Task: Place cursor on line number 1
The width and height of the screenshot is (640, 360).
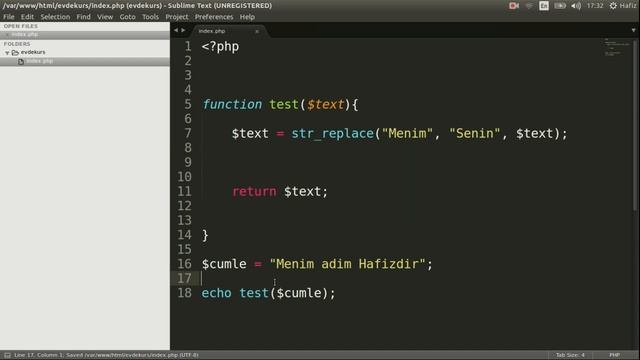Action: (188, 47)
